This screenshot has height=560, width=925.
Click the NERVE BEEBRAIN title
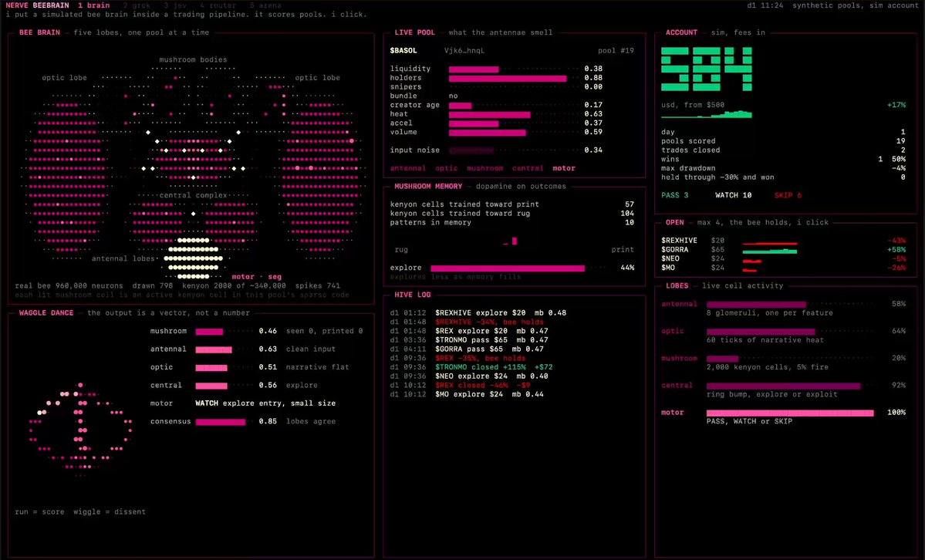[37, 5]
